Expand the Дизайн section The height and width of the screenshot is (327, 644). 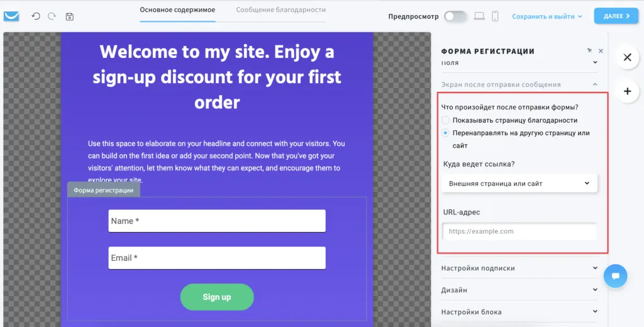pyautogui.click(x=519, y=290)
